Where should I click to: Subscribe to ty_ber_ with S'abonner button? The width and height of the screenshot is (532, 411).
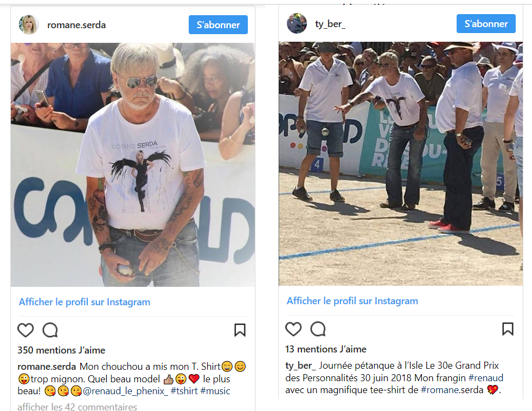pyautogui.click(x=486, y=24)
